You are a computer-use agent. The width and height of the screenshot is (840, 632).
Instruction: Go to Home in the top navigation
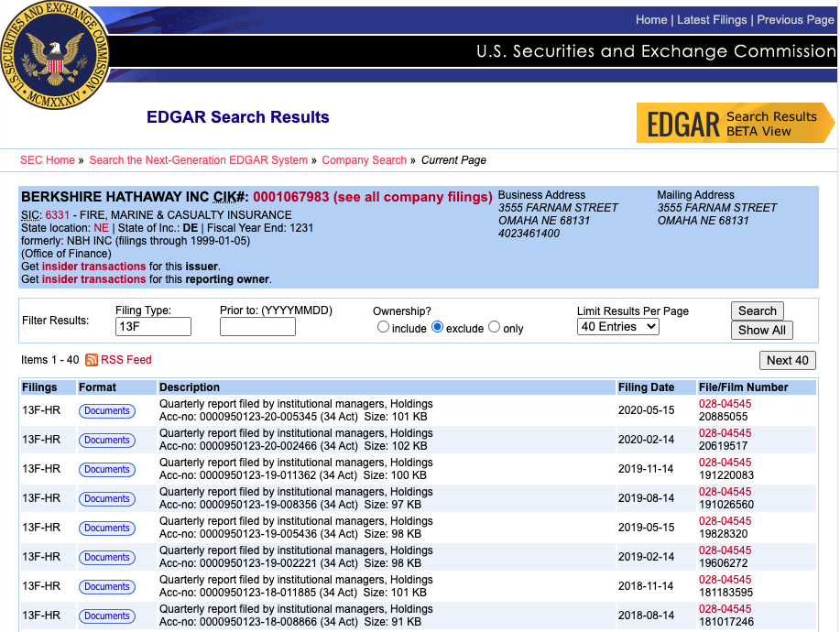tap(651, 20)
